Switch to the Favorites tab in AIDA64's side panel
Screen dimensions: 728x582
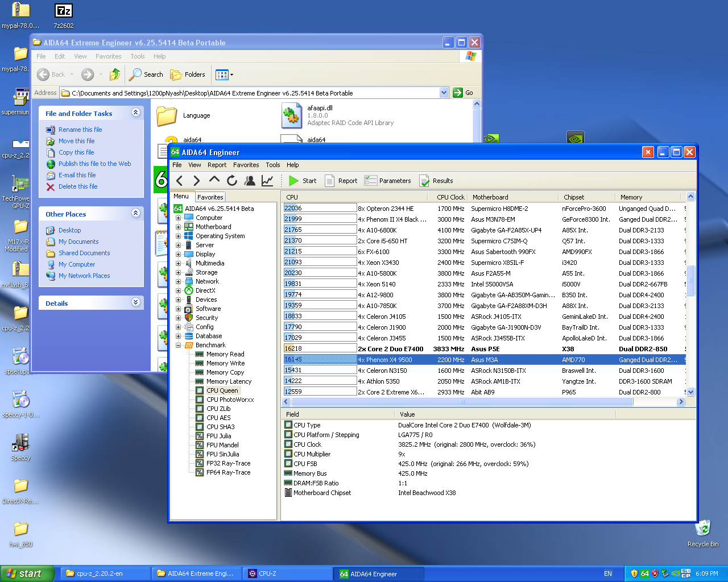click(210, 197)
